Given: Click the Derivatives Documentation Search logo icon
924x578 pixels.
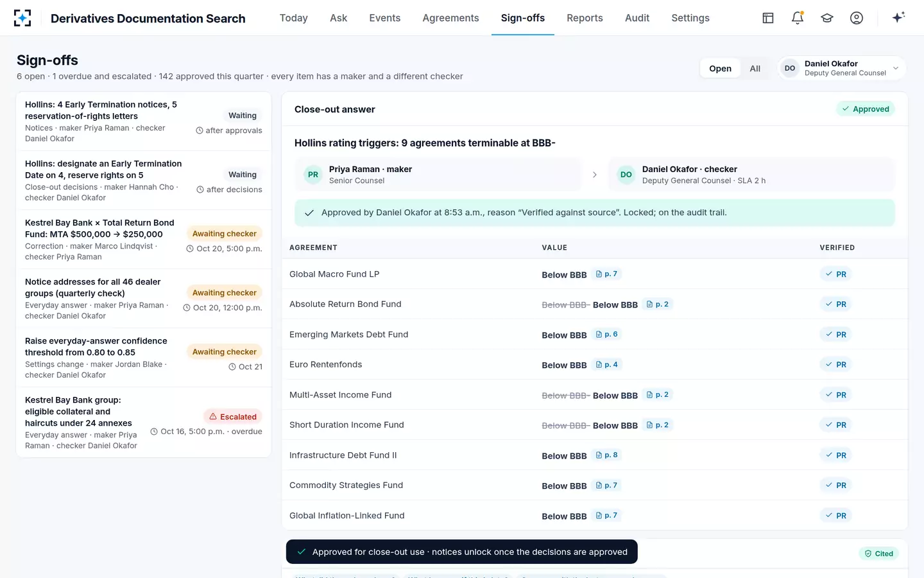Looking at the screenshot, I should pyautogui.click(x=22, y=18).
